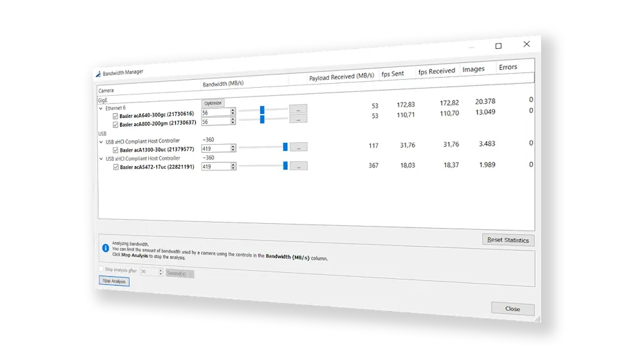Click the Images column header
Viewport: 644px width, 362px height.
(474, 69)
